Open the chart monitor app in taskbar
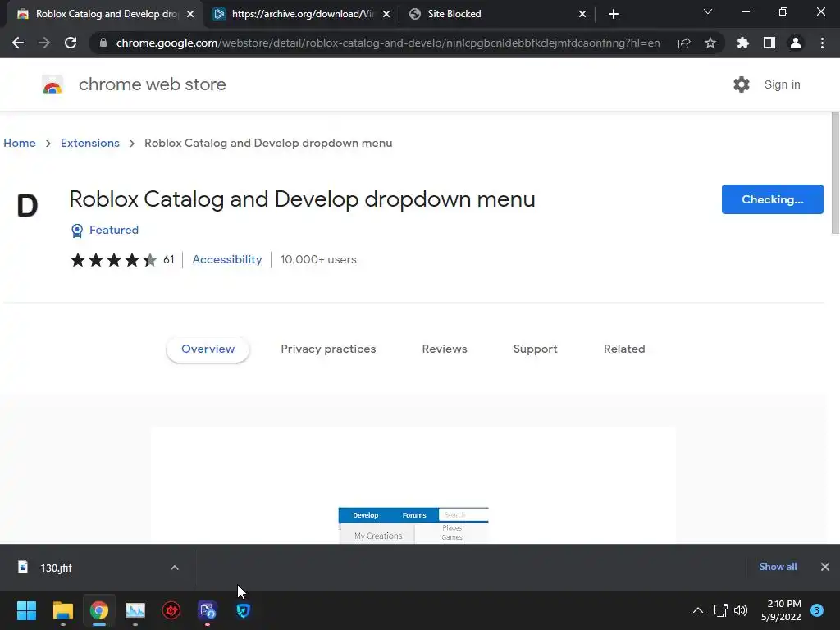Viewport: 840px width, 630px height. coord(135,610)
